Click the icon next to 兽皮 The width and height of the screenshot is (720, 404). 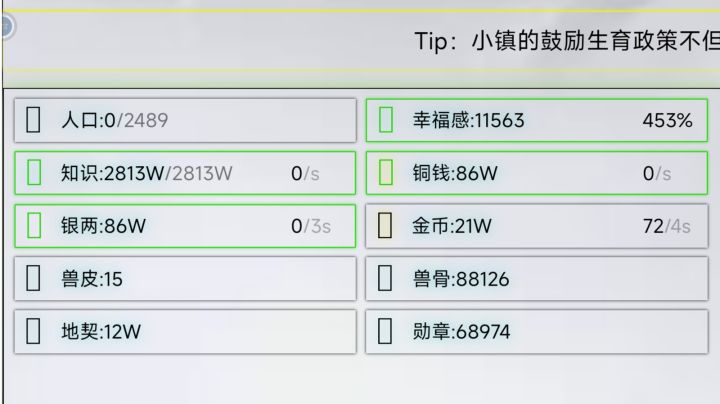point(33,278)
